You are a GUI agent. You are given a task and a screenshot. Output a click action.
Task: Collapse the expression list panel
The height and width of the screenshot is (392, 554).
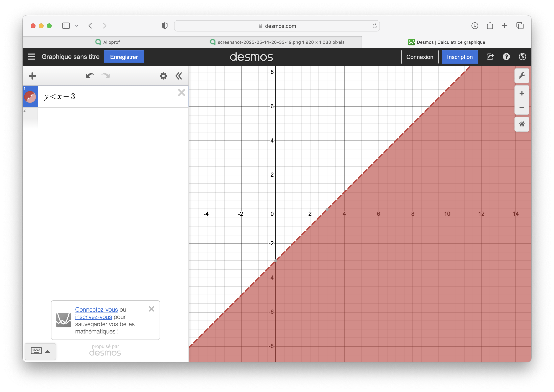[179, 76]
